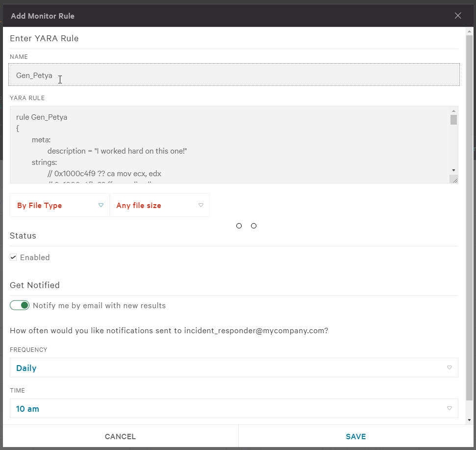
Task: Click the dialog scrollbar up arrow
Action: 469,31
